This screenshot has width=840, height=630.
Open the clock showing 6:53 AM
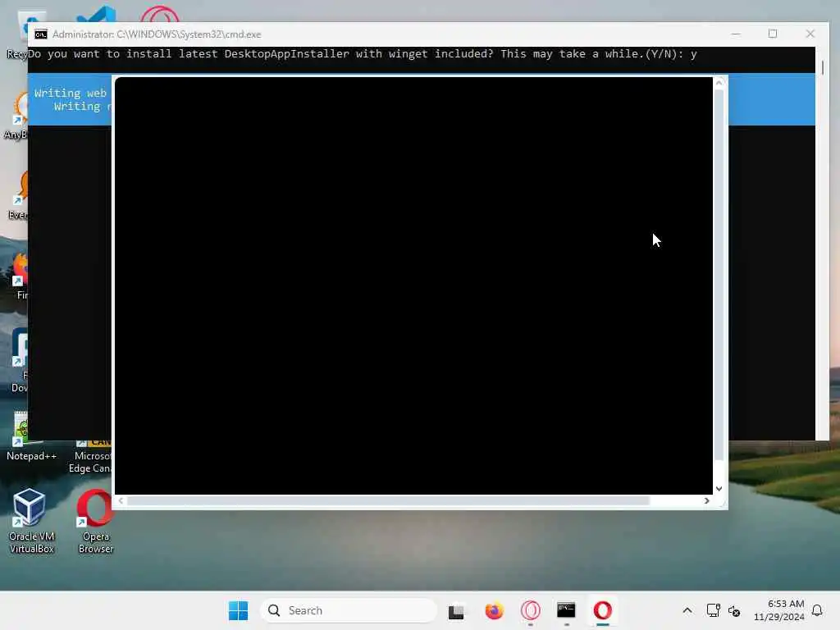point(779,610)
